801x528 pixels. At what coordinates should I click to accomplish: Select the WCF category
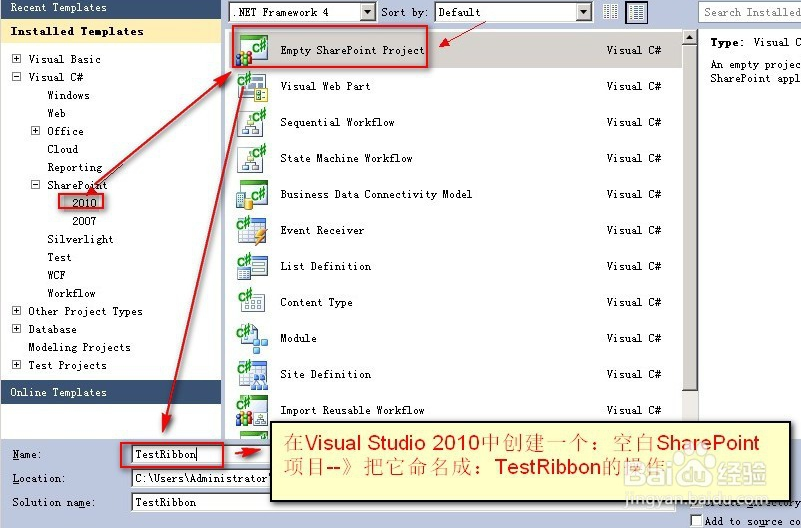point(56,275)
